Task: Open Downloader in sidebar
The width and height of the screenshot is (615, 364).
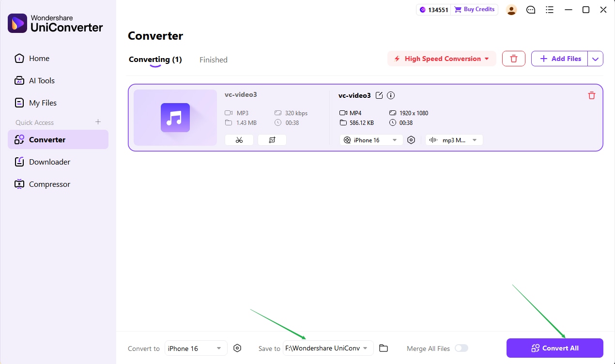Action: click(58, 162)
